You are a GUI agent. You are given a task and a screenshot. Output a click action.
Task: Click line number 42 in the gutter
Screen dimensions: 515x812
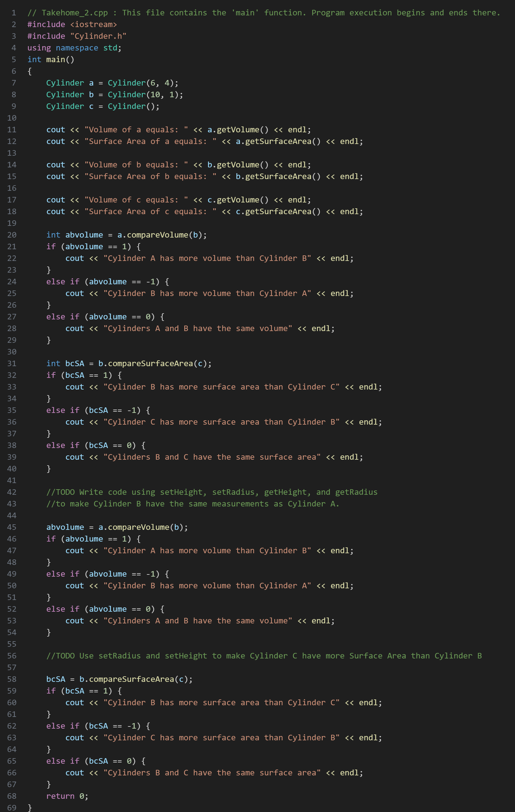[11, 492]
